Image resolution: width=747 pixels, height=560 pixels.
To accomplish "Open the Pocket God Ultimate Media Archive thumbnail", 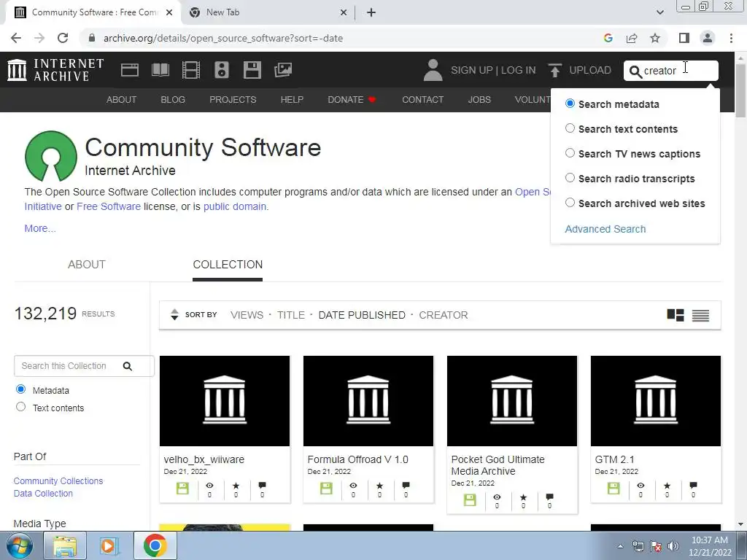I will [x=512, y=401].
